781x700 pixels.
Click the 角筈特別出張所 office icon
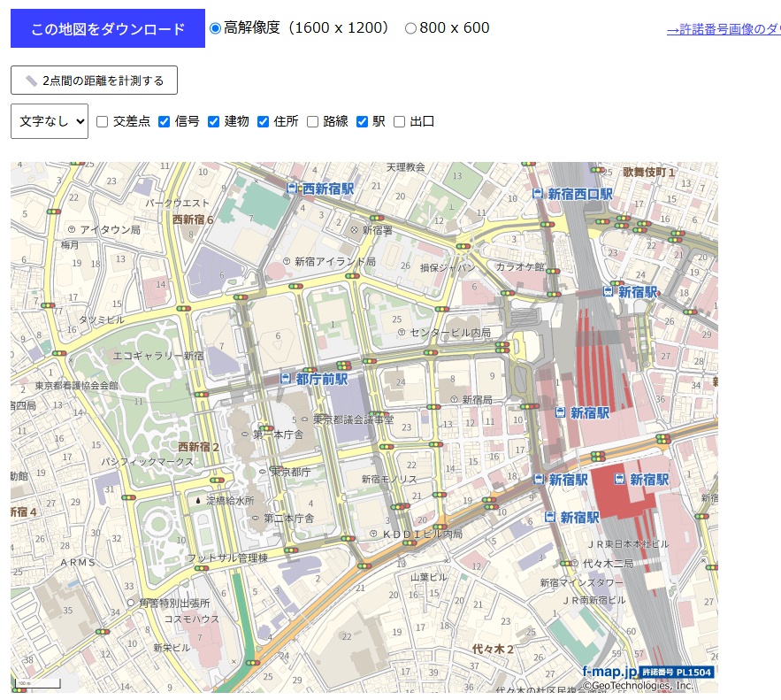coord(131,603)
